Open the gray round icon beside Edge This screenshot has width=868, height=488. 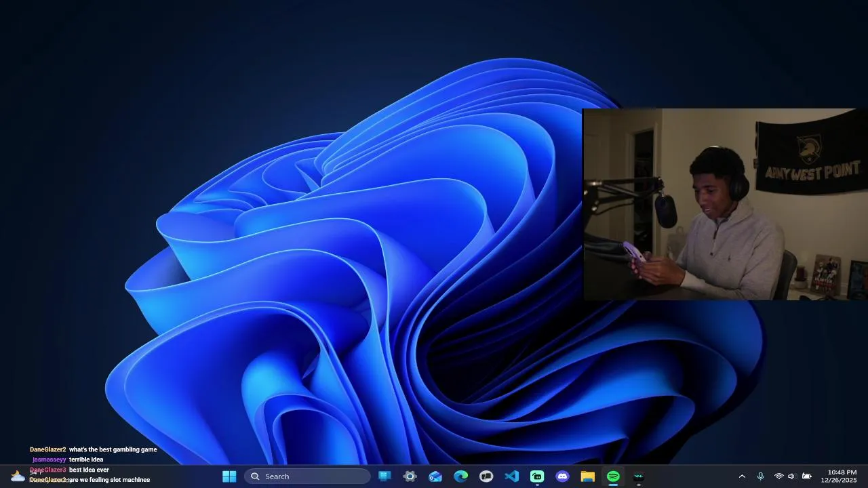(486, 476)
